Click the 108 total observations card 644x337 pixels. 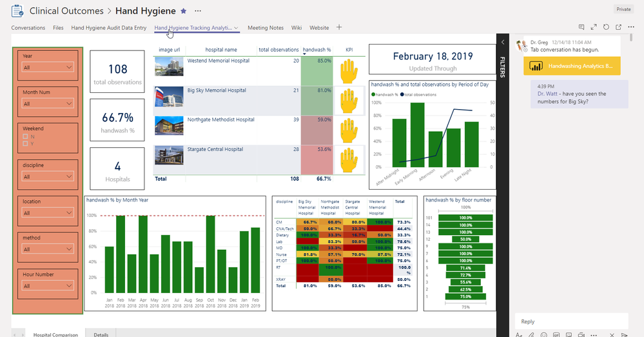point(117,71)
